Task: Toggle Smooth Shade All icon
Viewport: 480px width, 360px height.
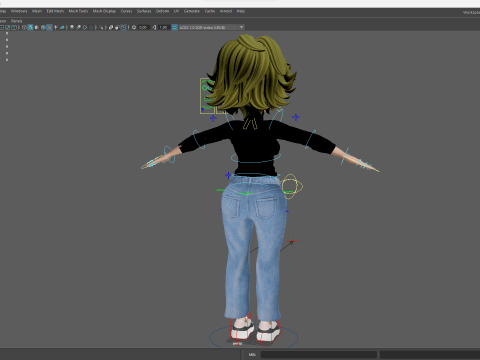Action: (30, 27)
